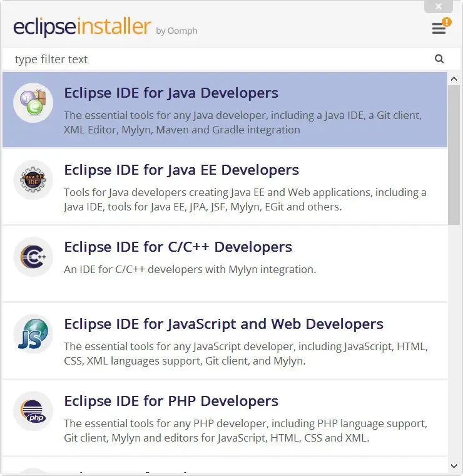The height and width of the screenshot is (476, 463).
Task: Click 'An IDE for C/C++ developers' description
Action: [x=190, y=269]
